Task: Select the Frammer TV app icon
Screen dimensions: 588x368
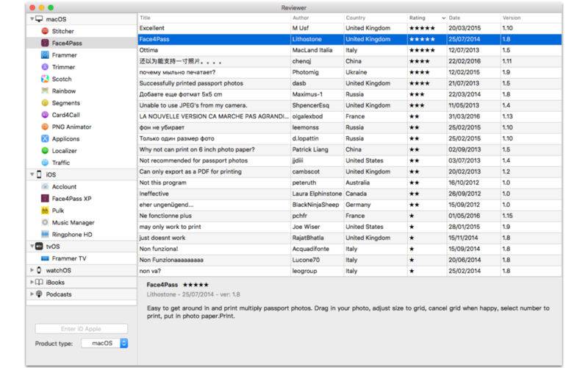Action: pos(45,259)
